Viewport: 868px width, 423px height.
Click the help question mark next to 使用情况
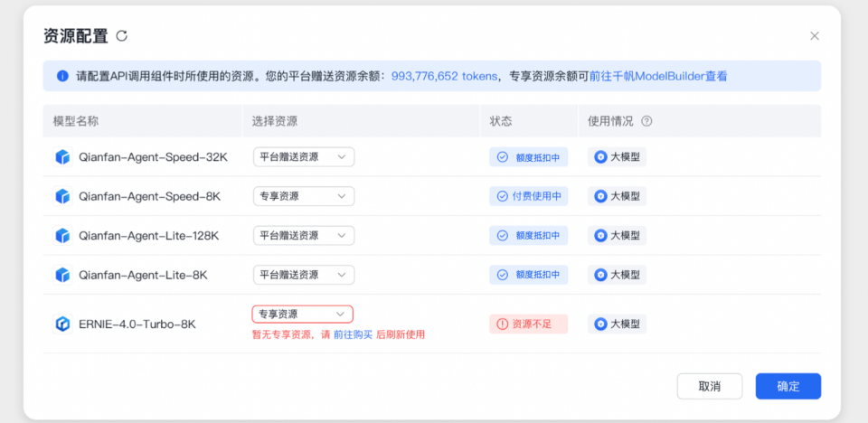[x=646, y=121]
